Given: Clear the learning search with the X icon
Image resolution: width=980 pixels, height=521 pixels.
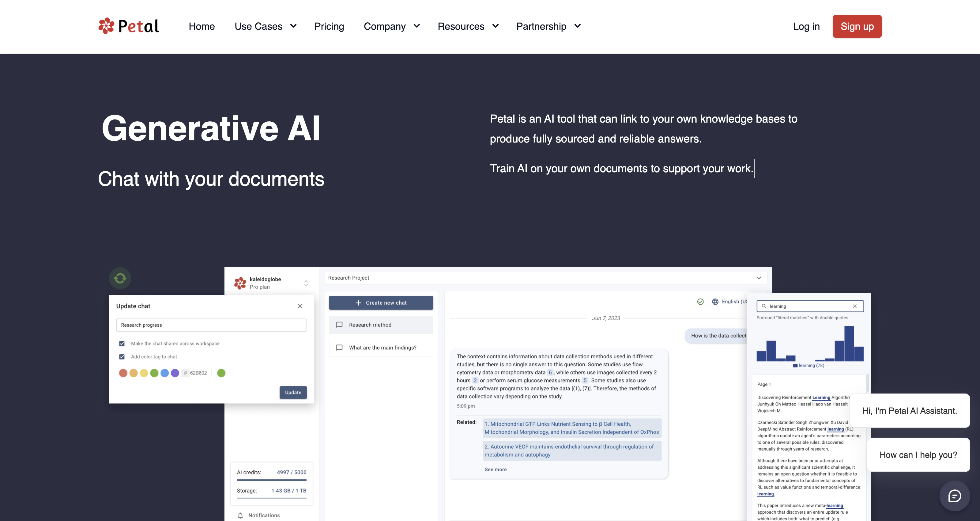Looking at the screenshot, I should coord(855,306).
